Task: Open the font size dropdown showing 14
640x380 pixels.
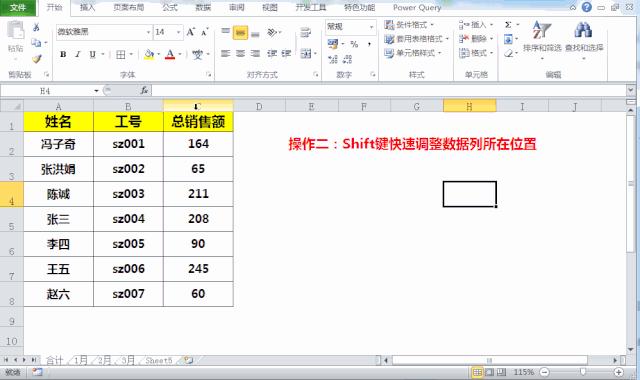Action: (178, 32)
